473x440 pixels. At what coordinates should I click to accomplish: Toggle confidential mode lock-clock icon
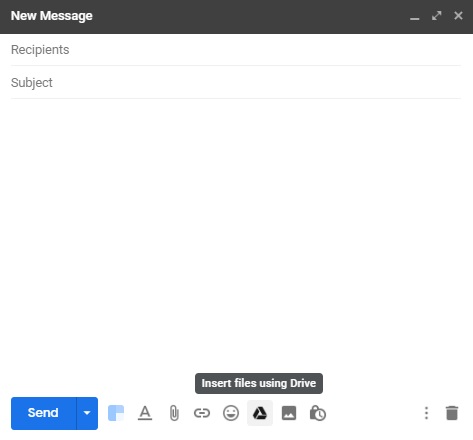318,413
